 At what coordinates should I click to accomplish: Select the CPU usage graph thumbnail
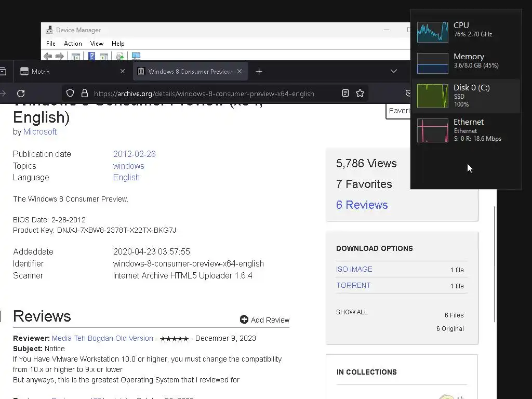[432, 32]
